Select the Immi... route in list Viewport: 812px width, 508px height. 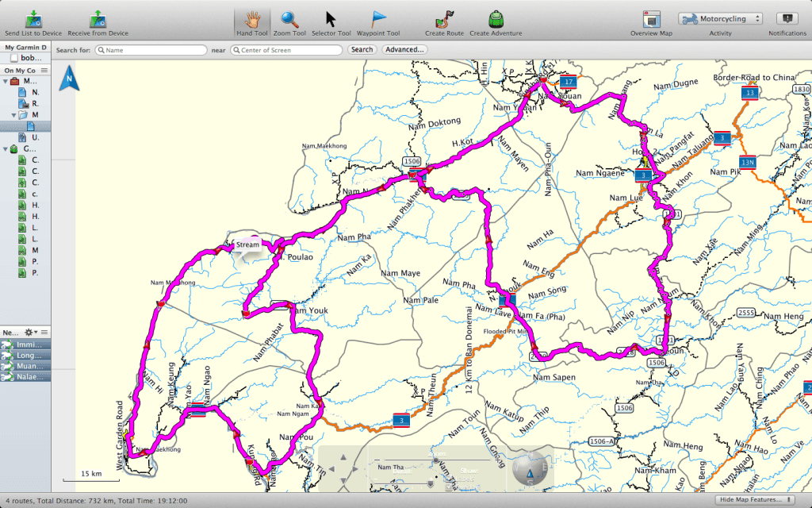point(25,344)
